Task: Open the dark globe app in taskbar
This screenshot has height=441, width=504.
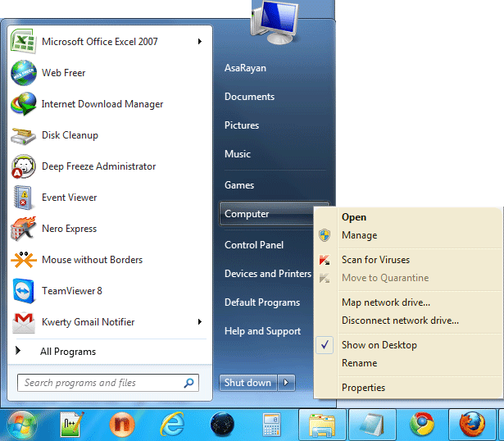Action: click(x=222, y=425)
